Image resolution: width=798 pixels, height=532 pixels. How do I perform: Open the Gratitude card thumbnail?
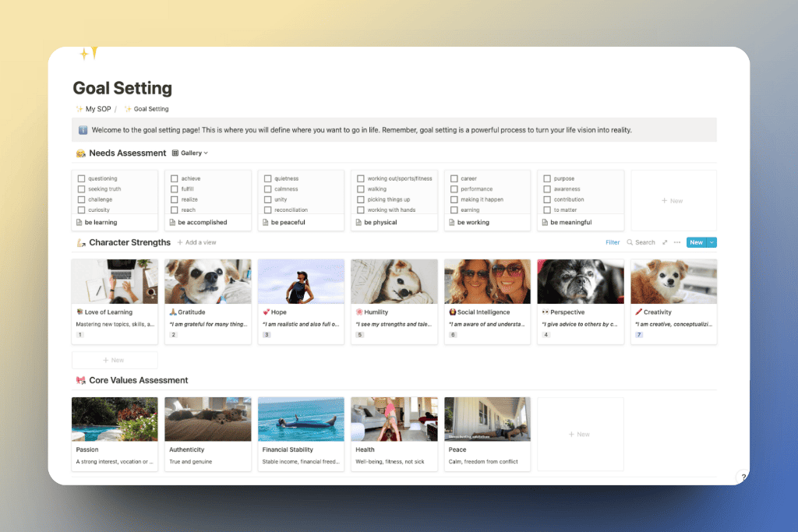tap(208, 281)
